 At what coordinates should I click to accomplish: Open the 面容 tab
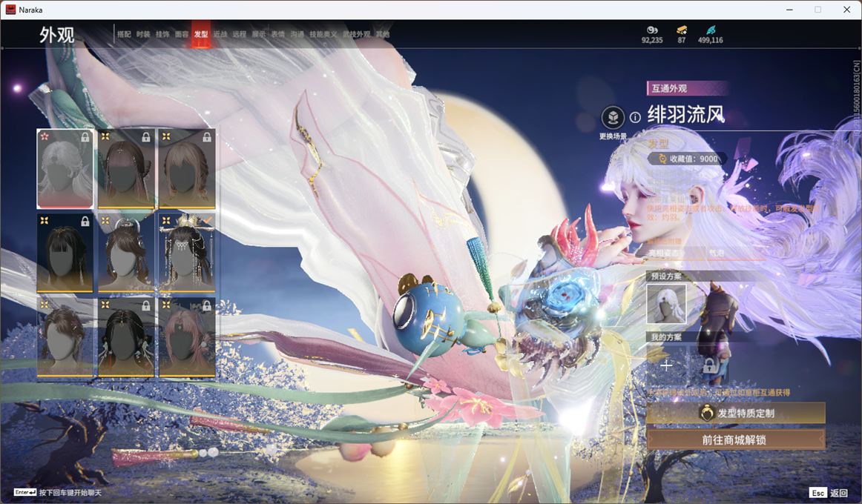(x=182, y=34)
